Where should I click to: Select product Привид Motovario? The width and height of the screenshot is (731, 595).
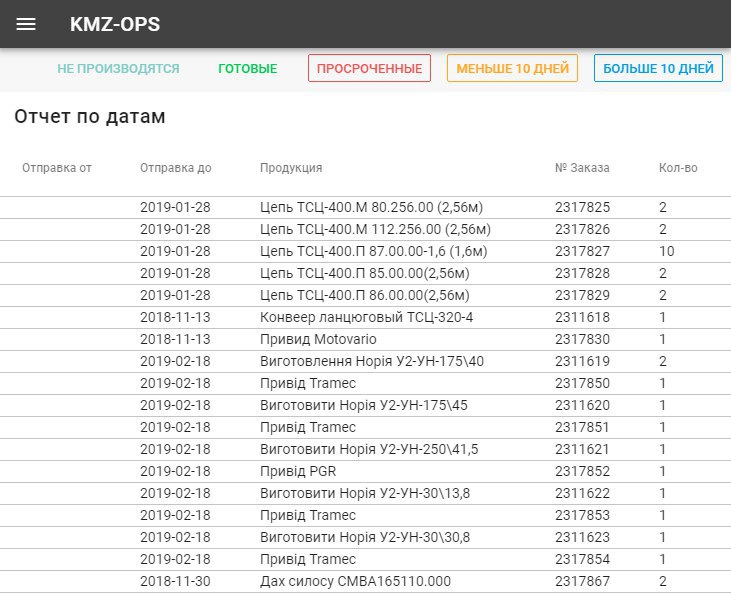click(318, 339)
